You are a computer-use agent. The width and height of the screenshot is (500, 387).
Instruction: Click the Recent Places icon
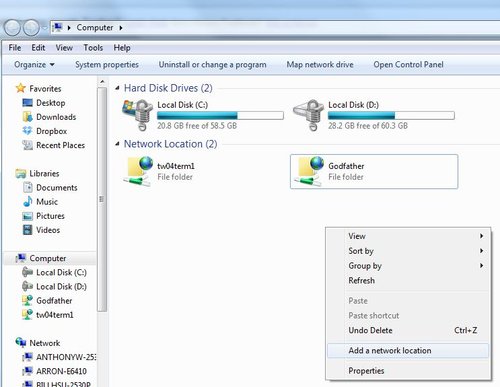[x=27, y=145]
